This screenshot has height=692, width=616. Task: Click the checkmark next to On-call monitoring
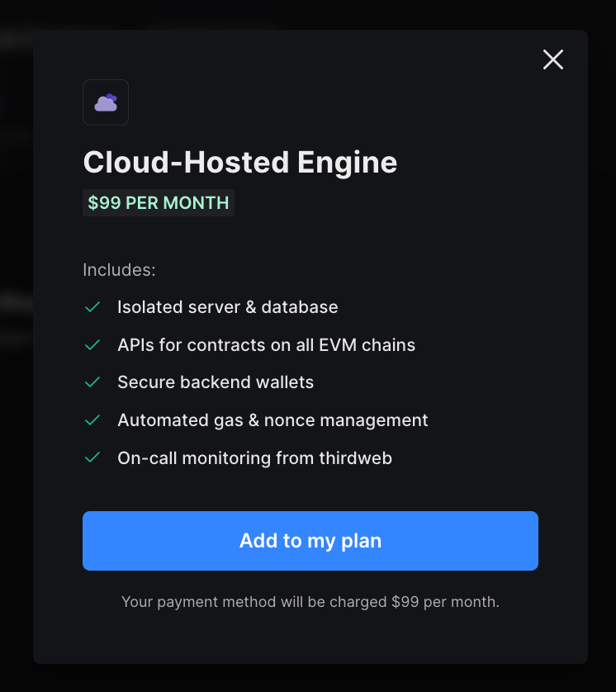pyautogui.click(x=92, y=457)
